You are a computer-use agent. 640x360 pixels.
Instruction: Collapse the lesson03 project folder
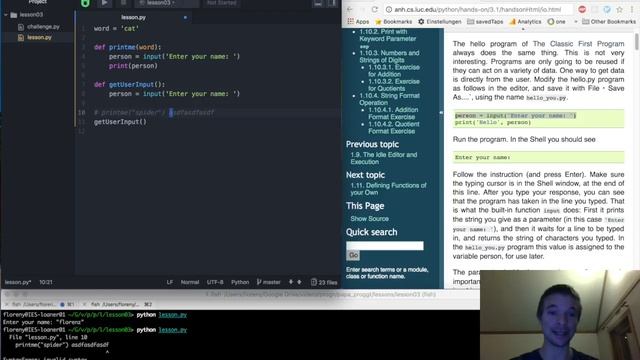coord(6,15)
